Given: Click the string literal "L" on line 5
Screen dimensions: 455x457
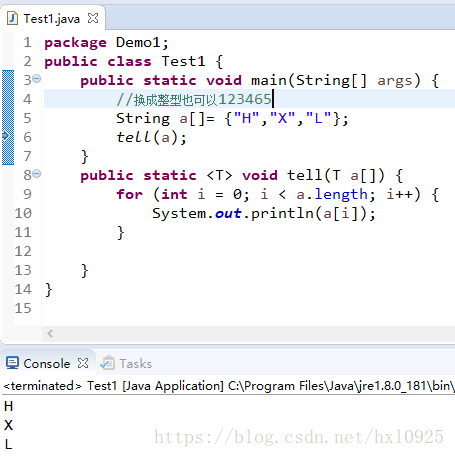Looking at the screenshot, I should [318, 118].
